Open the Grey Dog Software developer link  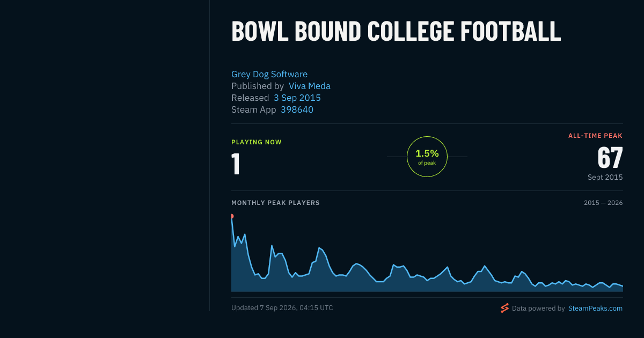[x=269, y=74]
